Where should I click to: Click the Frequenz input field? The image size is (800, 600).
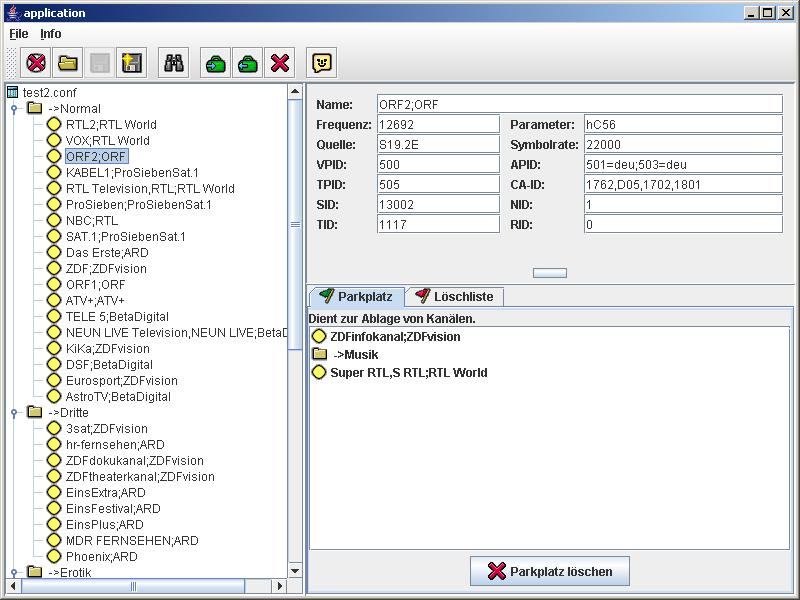(x=438, y=125)
